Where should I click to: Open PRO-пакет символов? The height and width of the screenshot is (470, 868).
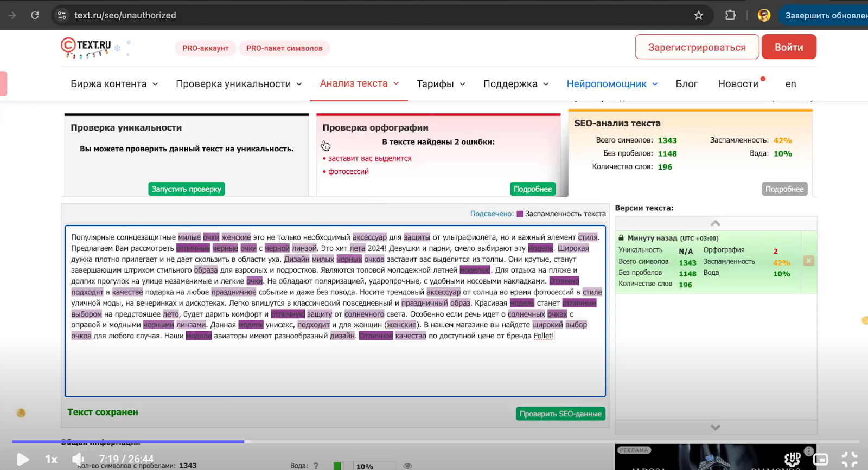tap(284, 48)
